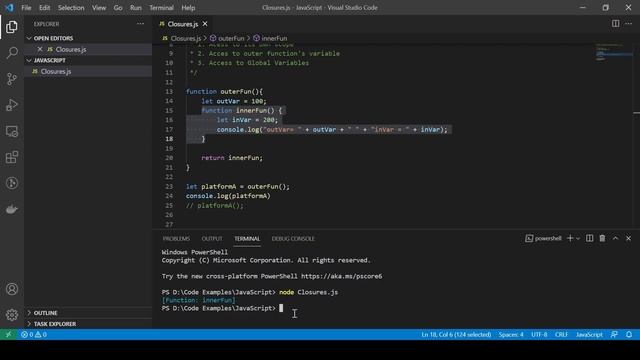Click the editor minimap
Image resolution: width=640 pixels, height=360 pixels.
613,52
